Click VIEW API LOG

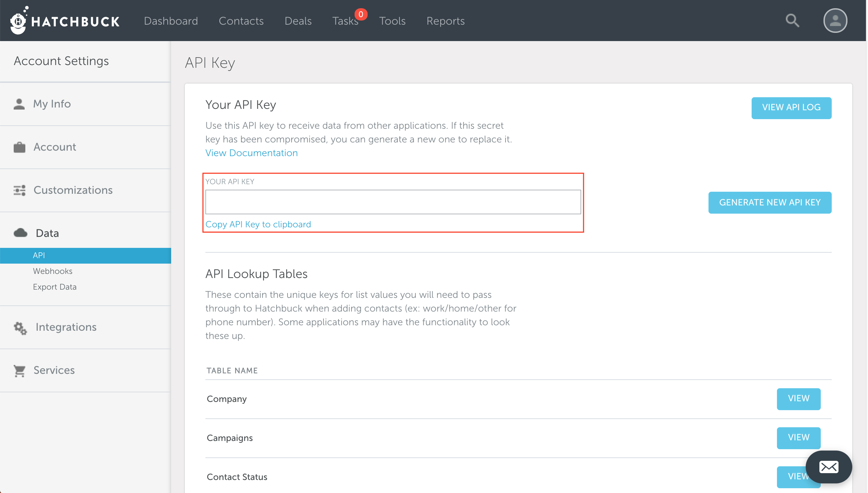pyautogui.click(x=791, y=108)
